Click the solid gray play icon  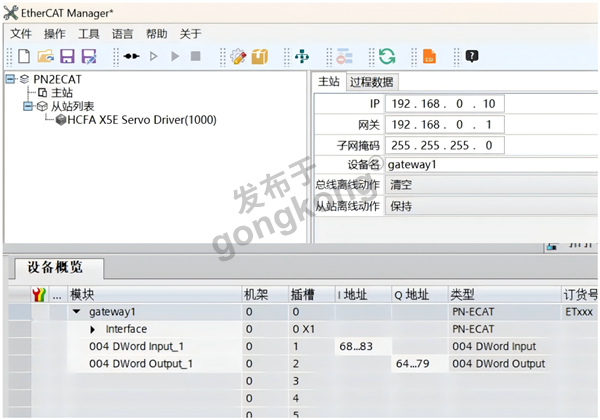click(x=175, y=56)
